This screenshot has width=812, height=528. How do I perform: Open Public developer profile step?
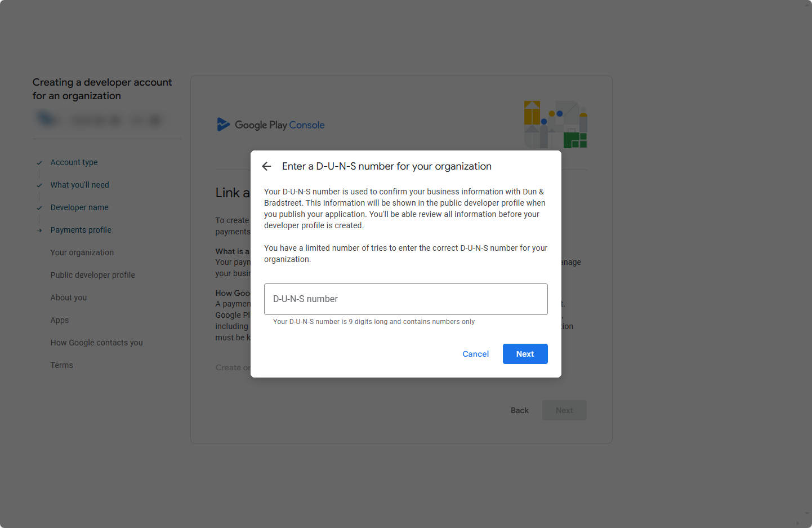pyautogui.click(x=92, y=275)
